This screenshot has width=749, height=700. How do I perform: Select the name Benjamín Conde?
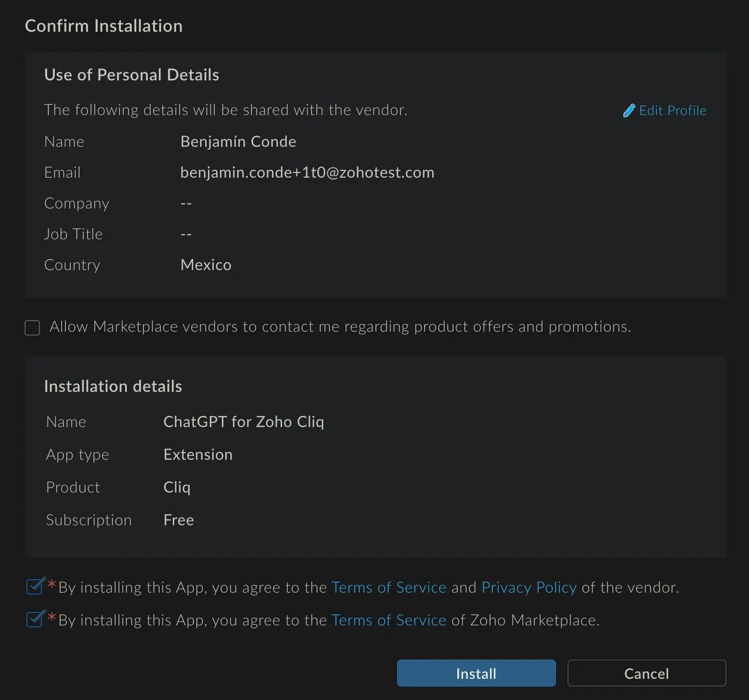[x=238, y=142]
